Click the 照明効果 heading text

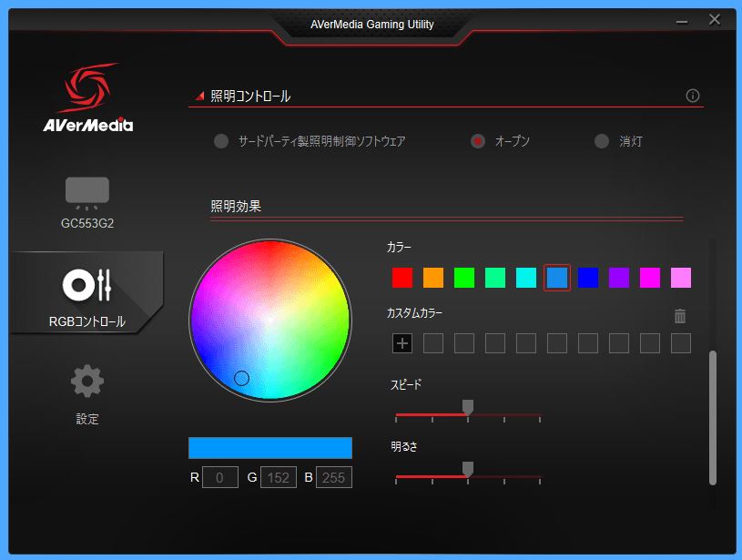point(236,207)
